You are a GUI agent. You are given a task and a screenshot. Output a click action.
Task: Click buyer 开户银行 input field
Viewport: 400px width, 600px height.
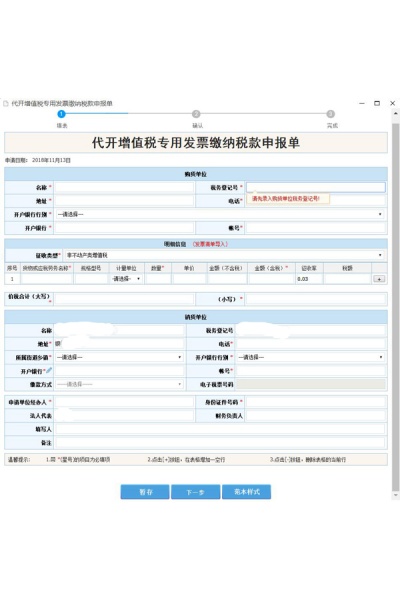tap(124, 228)
